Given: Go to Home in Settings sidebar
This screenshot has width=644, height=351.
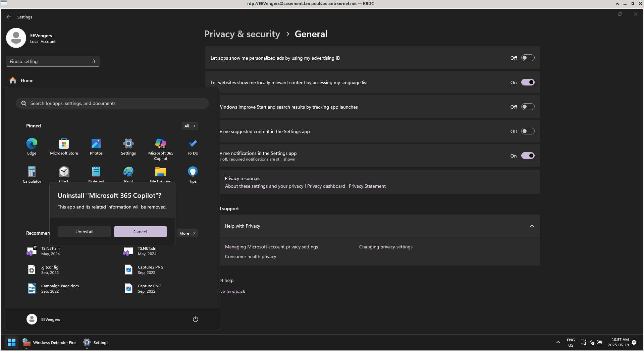Looking at the screenshot, I should (27, 80).
